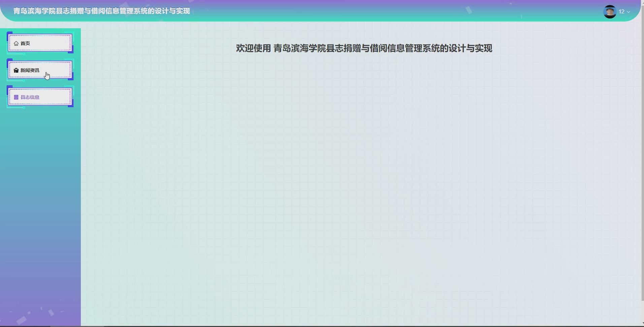This screenshot has height=327, width=644.
Task: Click the home icon beside 首页
Action: pyautogui.click(x=16, y=43)
